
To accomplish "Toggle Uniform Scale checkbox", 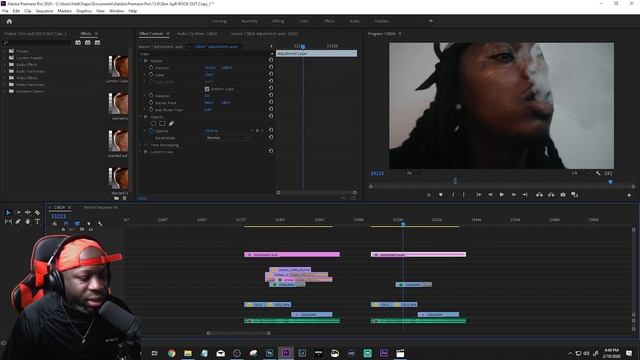I will 207,89.
